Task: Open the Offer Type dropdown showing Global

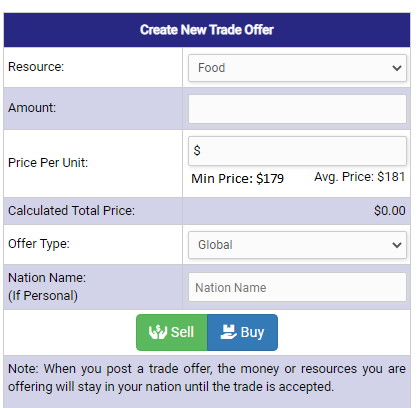Action: 297,245
